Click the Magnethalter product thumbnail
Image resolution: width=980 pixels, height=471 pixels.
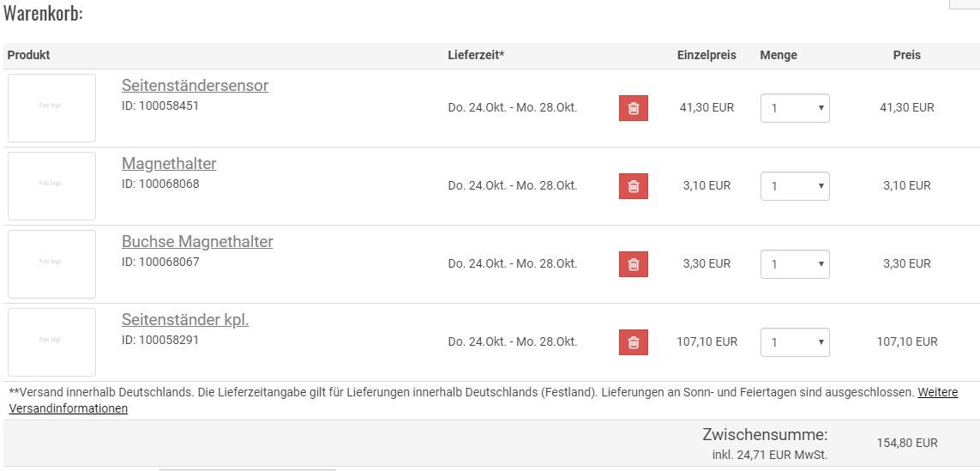click(x=51, y=186)
